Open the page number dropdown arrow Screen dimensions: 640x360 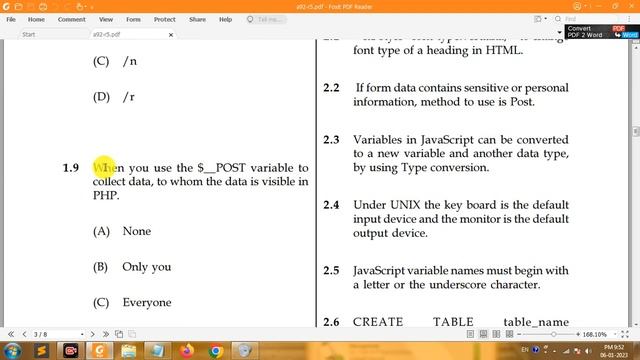pyautogui.click(x=82, y=334)
